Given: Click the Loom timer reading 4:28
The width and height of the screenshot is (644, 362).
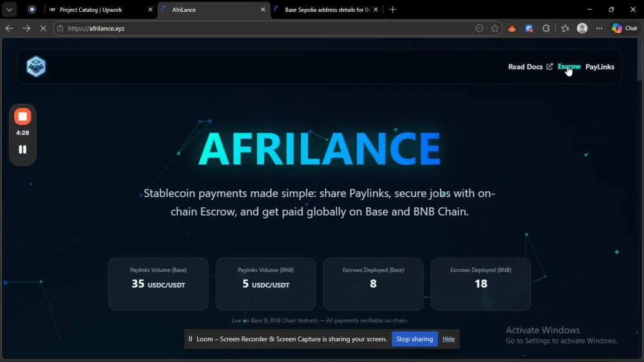Looking at the screenshot, I should pyautogui.click(x=23, y=133).
